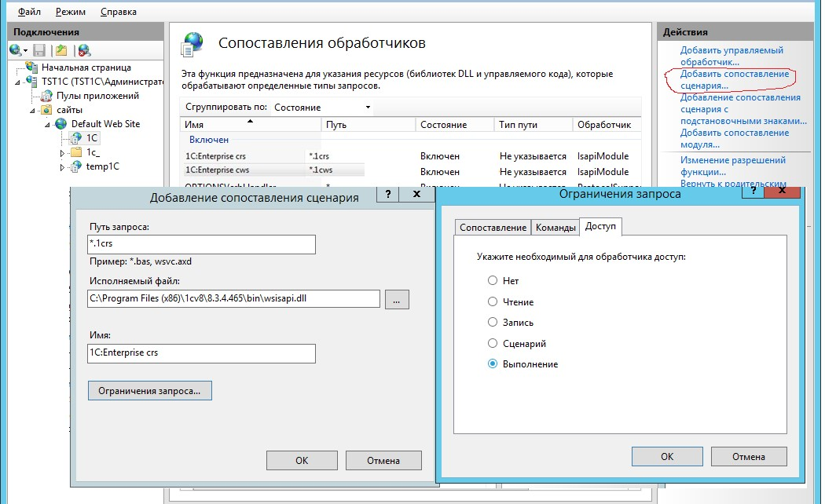
Task: Select the Пулы приложений icon in tree
Action: (x=46, y=96)
